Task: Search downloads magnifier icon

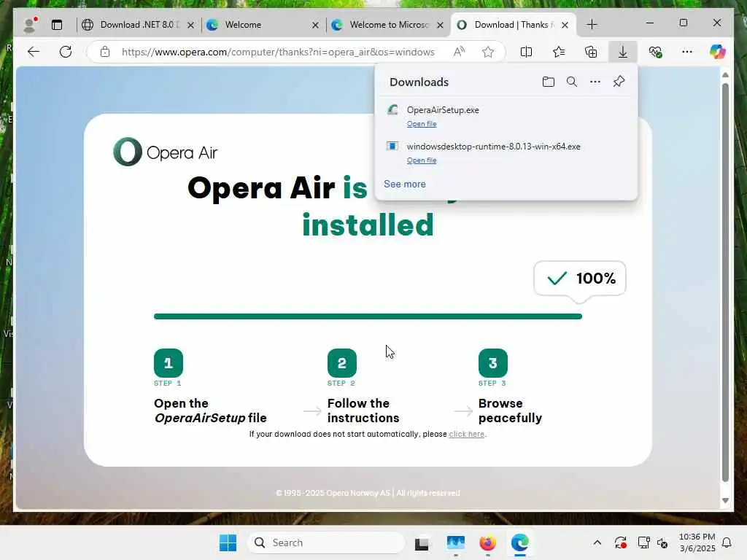Action: coord(572,82)
